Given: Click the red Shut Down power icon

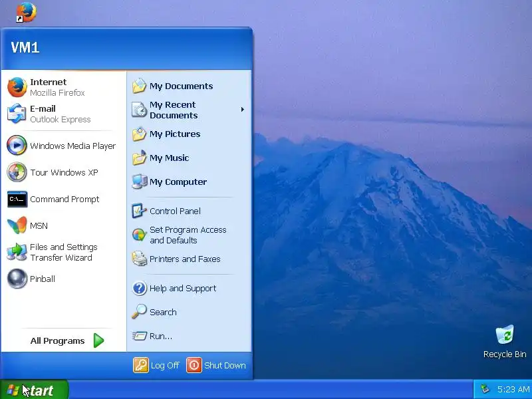Looking at the screenshot, I should pos(194,365).
